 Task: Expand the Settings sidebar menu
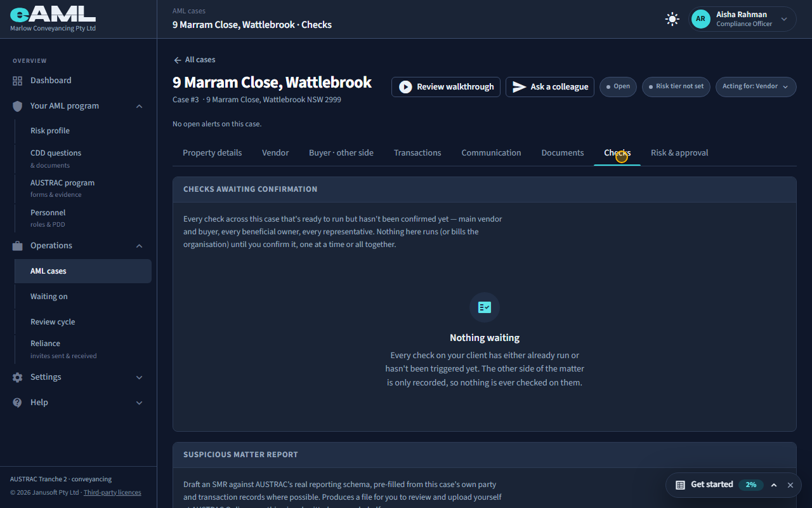click(x=140, y=377)
